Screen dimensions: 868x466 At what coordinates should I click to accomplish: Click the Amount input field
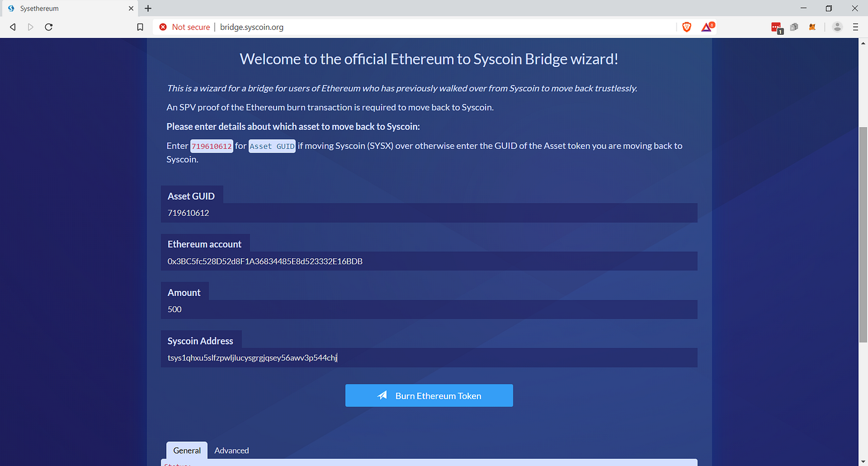429,309
